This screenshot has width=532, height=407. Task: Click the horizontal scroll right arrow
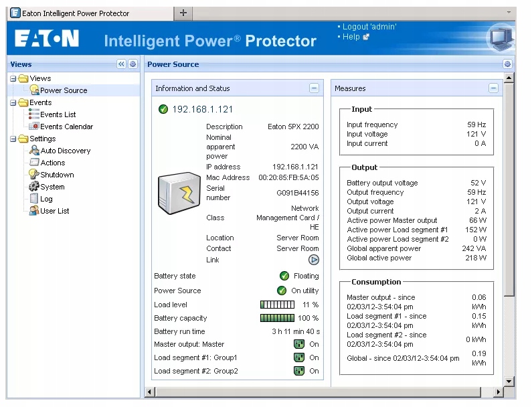498,392
